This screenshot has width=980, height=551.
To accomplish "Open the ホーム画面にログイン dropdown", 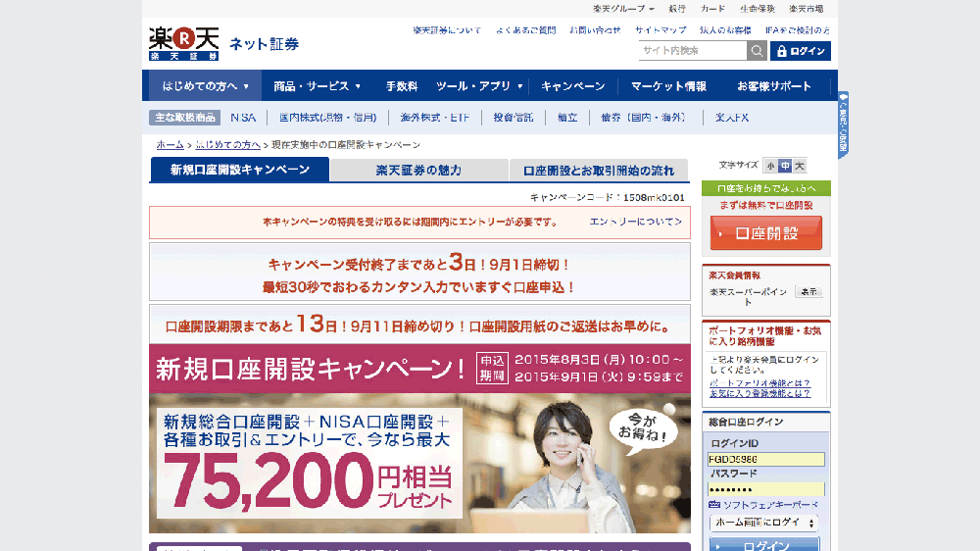I will pyautogui.click(x=763, y=523).
